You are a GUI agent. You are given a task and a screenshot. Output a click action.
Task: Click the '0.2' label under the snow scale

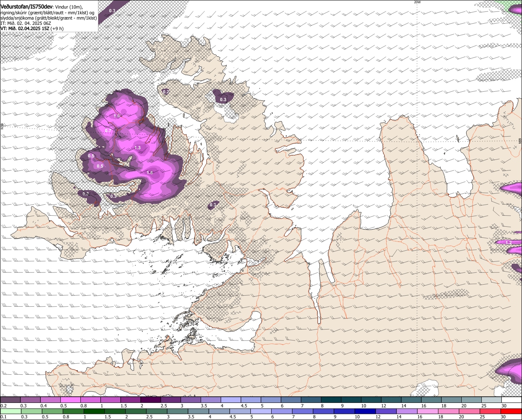click(x=4, y=406)
